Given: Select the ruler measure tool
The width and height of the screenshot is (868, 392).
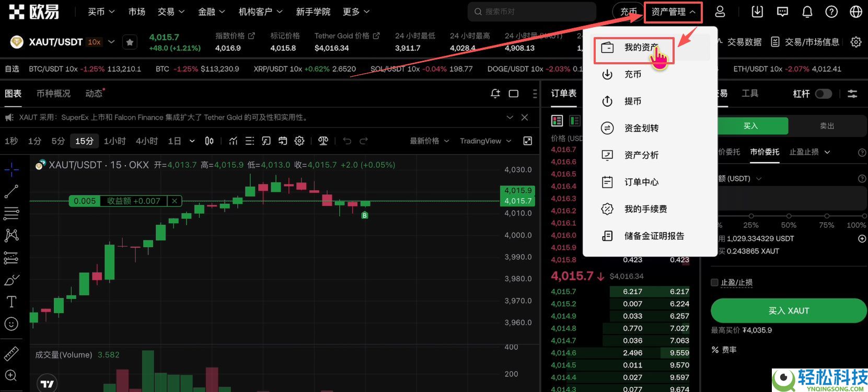Looking at the screenshot, I should pos(11,354).
